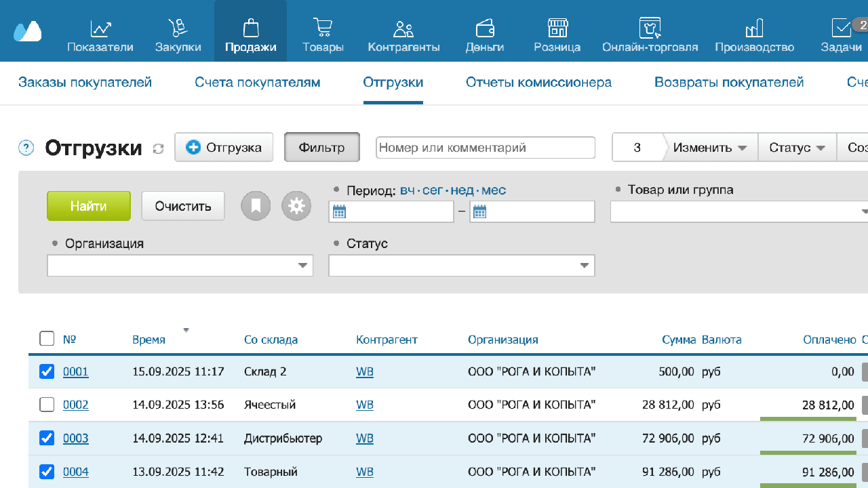This screenshot has height=488, width=868.
Task: Check shipment 0002 checkbox
Action: click(47, 405)
